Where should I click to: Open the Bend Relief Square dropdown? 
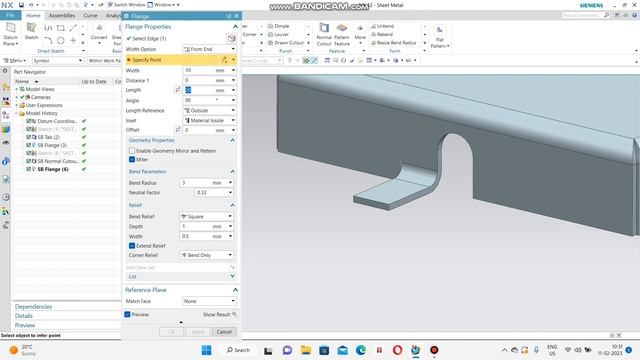(207, 216)
